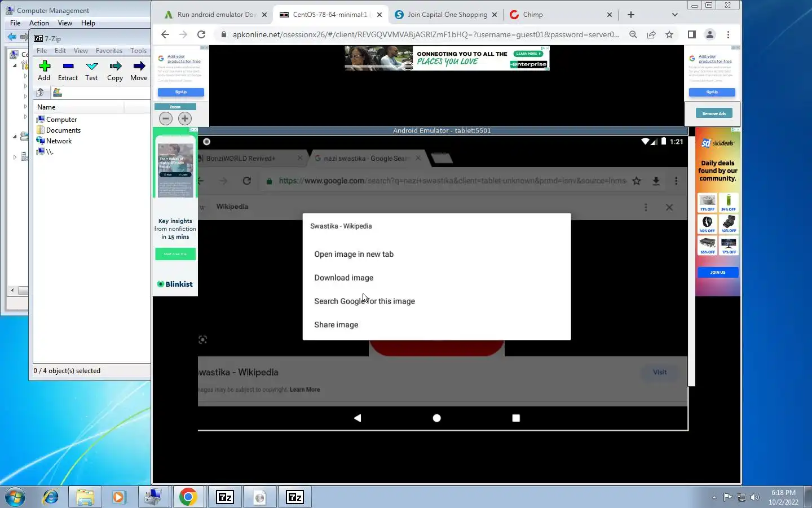Reload the apkonline page in Chrome

pyautogui.click(x=201, y=34)
